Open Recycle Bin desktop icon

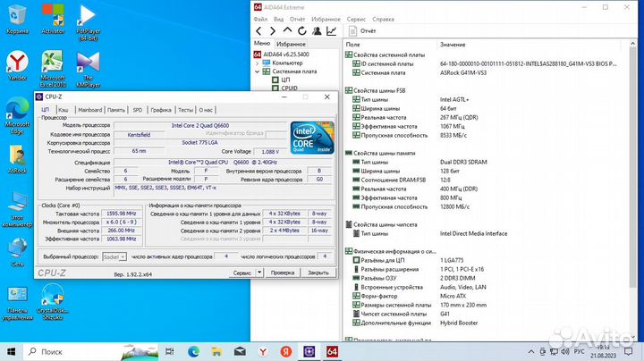click(17, 19)
